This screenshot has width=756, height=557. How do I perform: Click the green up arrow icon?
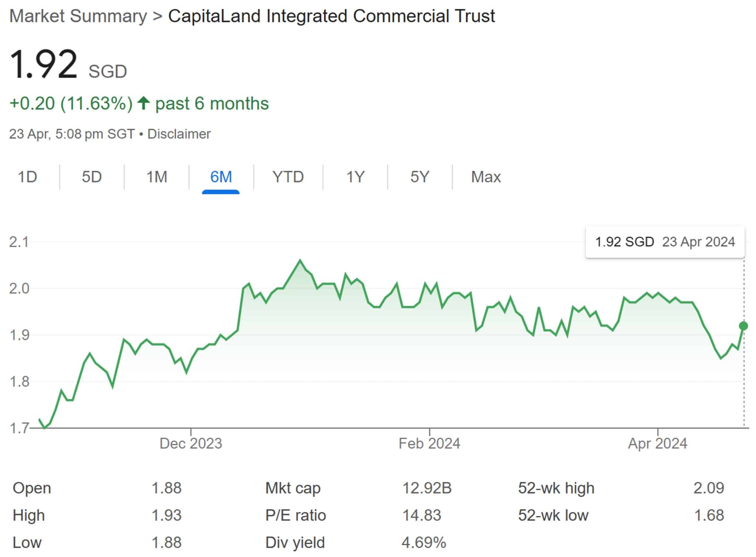pos(144,103)
